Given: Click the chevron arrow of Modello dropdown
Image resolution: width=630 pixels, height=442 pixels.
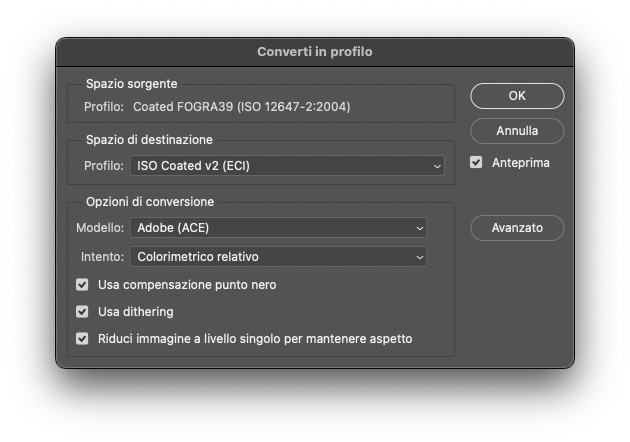Looking at the screenshot, I should click(419, 228).
